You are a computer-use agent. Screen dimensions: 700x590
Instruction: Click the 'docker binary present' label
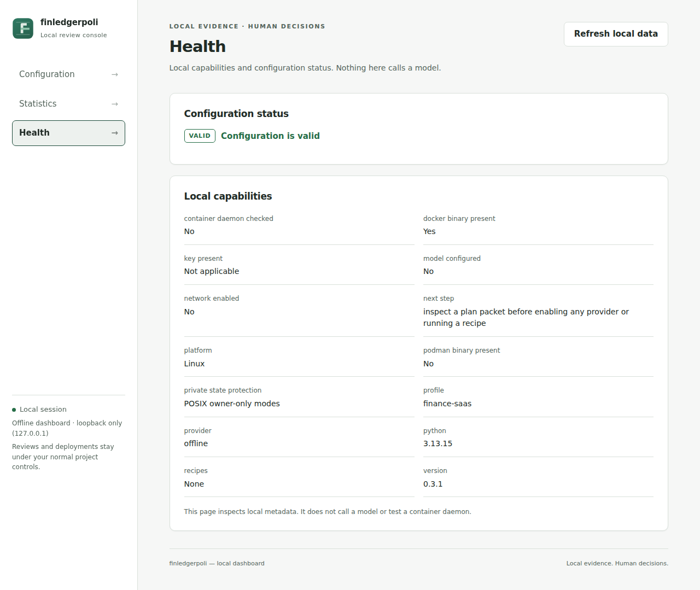tap(459, 218)
